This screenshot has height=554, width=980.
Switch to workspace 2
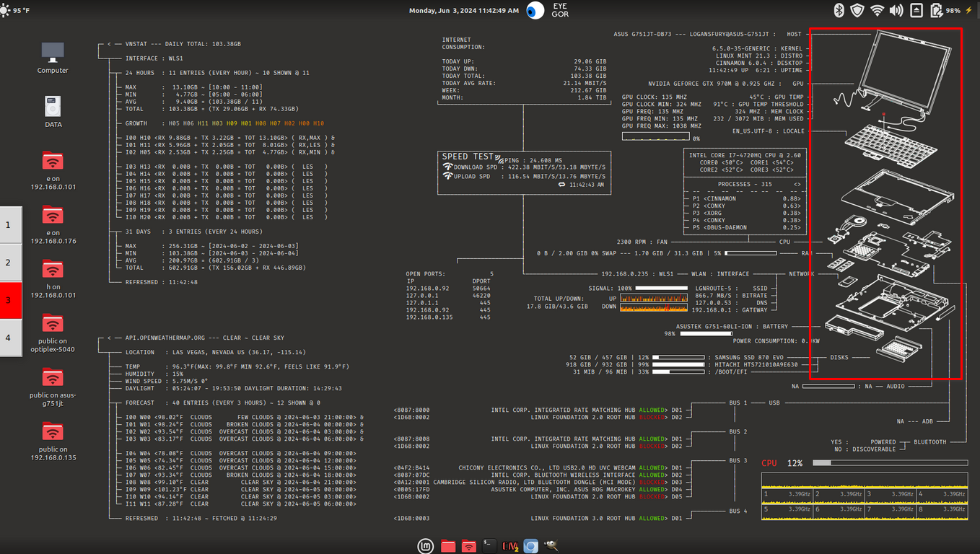[10, 263]
